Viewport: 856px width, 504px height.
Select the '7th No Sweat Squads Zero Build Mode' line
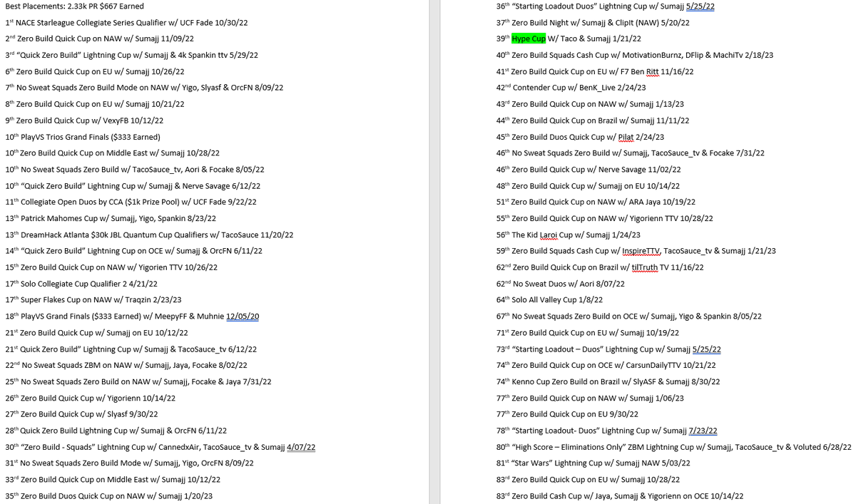click(144, 88)
